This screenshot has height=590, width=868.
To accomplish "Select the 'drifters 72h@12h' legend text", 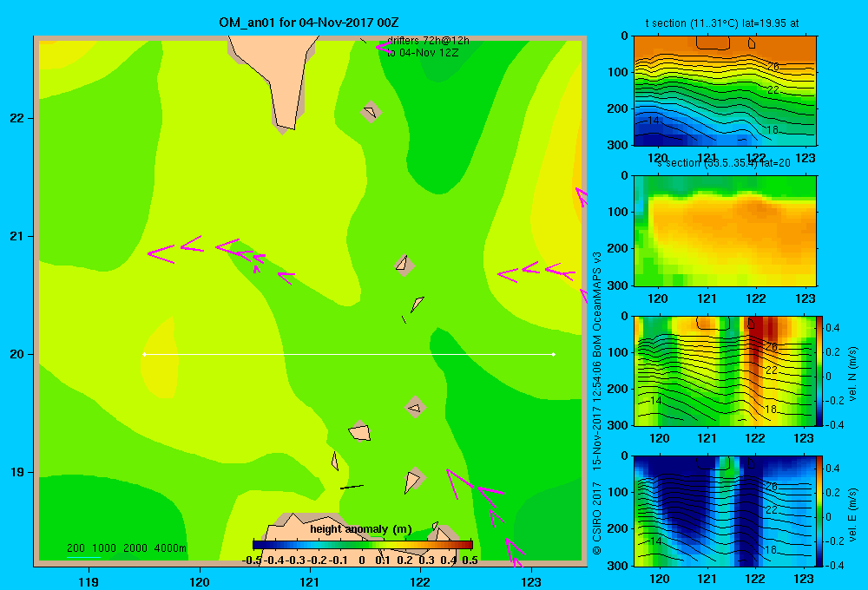I will (x=428, y=41).
